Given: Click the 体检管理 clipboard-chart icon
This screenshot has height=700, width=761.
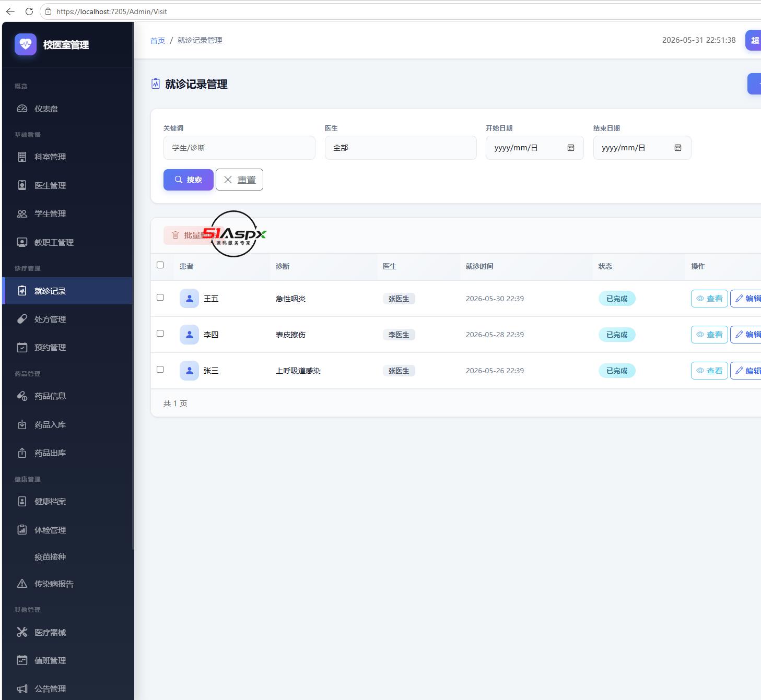Looking at the screenshot, I should [x=22, y=530].
